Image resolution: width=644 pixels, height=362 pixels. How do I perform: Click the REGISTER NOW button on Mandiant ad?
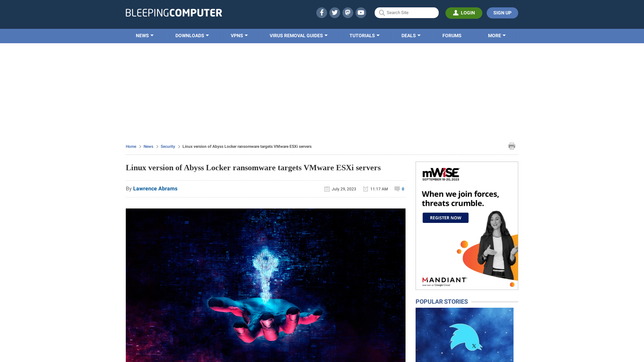445,218
